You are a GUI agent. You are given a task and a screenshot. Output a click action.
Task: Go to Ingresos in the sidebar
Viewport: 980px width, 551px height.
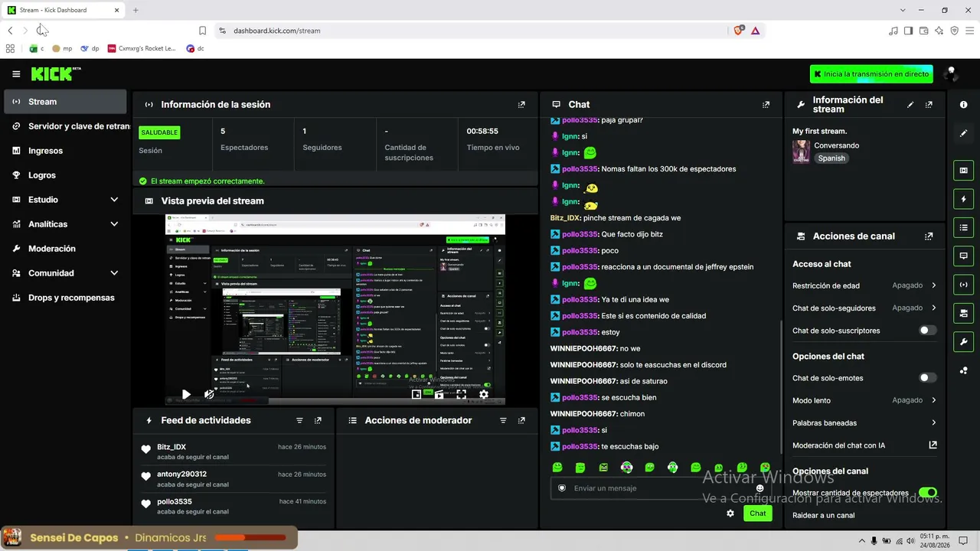(x=65, y=151)
